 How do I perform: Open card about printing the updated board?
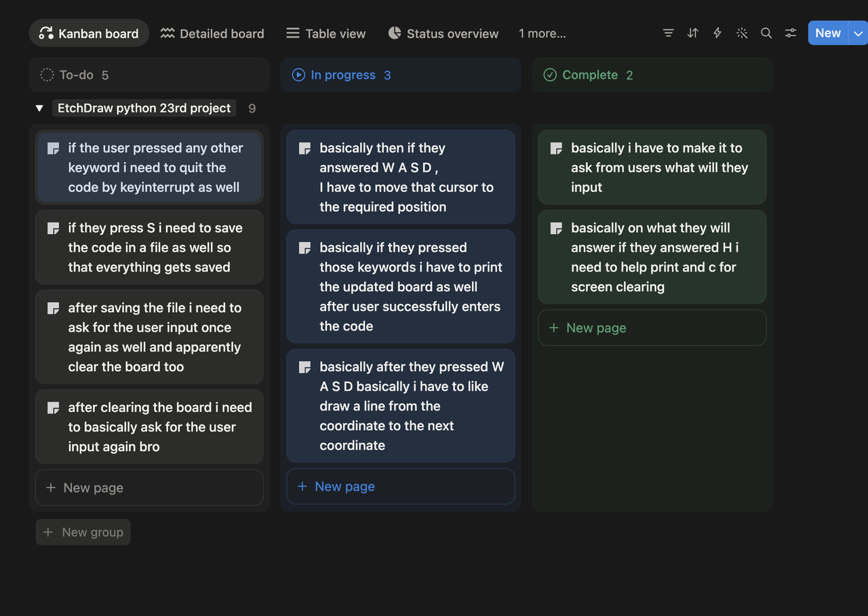click(401, 287)
